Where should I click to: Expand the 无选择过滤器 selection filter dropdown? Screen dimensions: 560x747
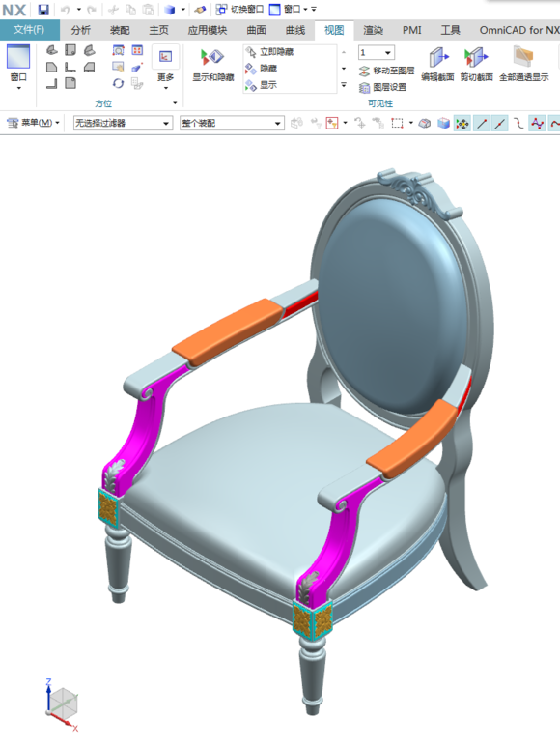point(123,124)
